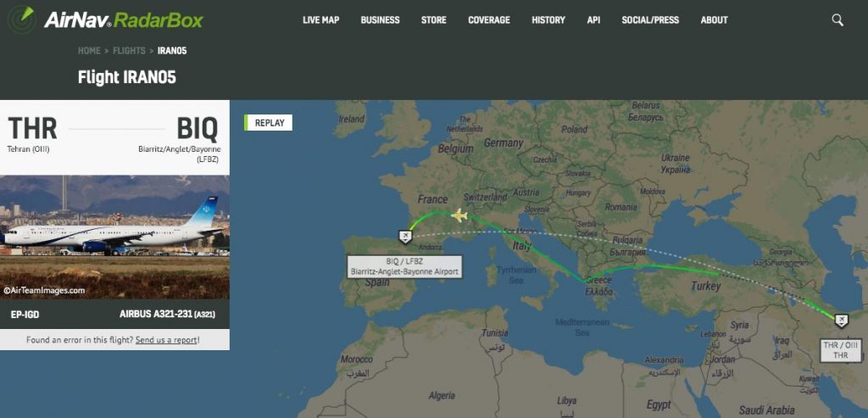Viewport: 868px width, 418px height.
Task: Open the API menu item
Action: pyautogui.click(x=593, y=20)
